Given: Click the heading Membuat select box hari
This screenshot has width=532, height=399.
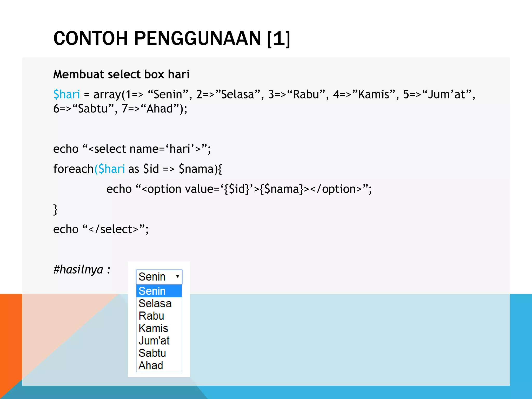Looking at the screenshot, I should [x=121, y=74].
